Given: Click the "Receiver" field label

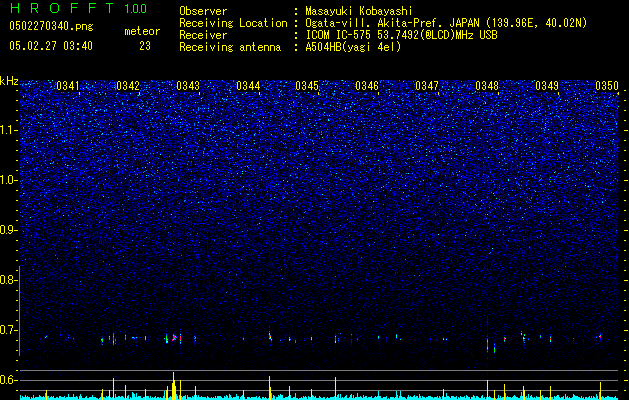Looking at the screenshot, I should (x=203, y=35).
